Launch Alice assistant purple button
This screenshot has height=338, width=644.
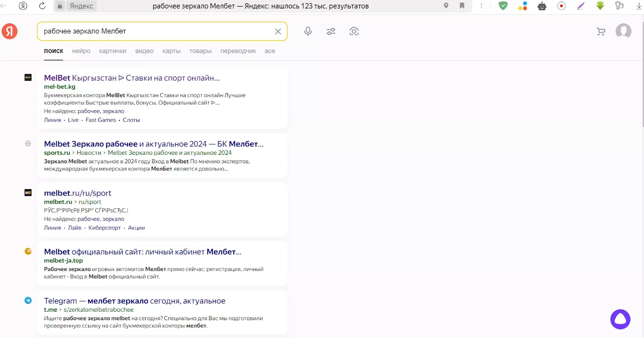(620, 319)
